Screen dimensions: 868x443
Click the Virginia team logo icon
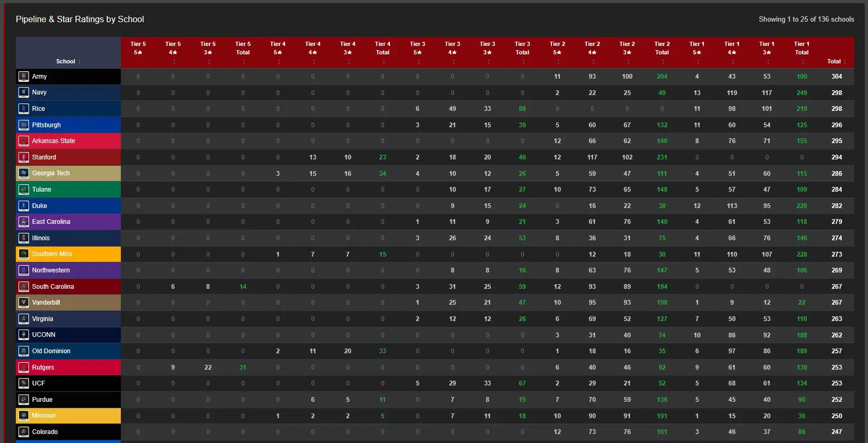point(24,319)
